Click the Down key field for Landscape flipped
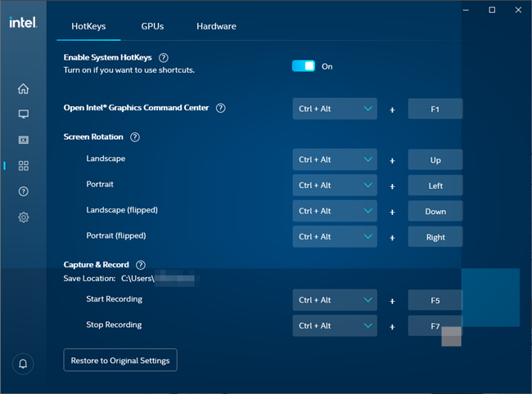 pos(435,212)
